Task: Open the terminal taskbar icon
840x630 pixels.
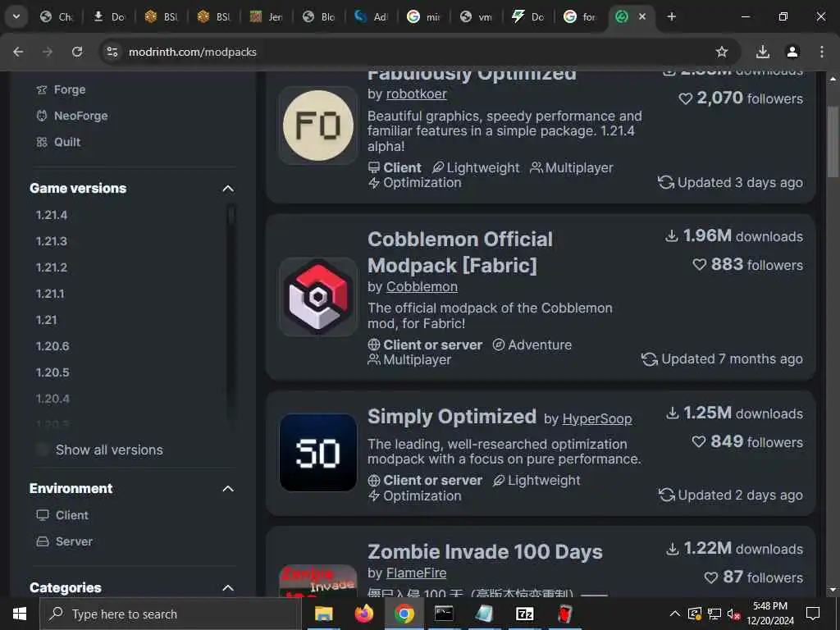Action: [444, 614]
